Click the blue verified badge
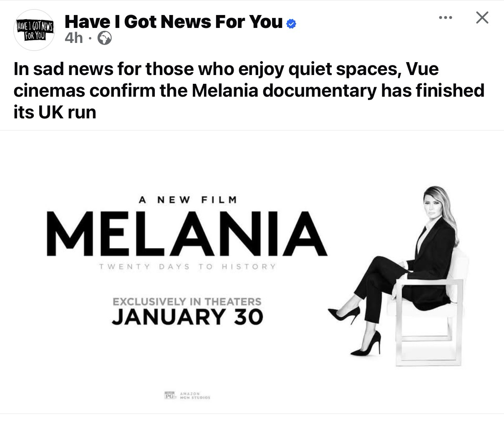This screenshot has width=504, height=421. pyautogui.click(x=292, y=23)
